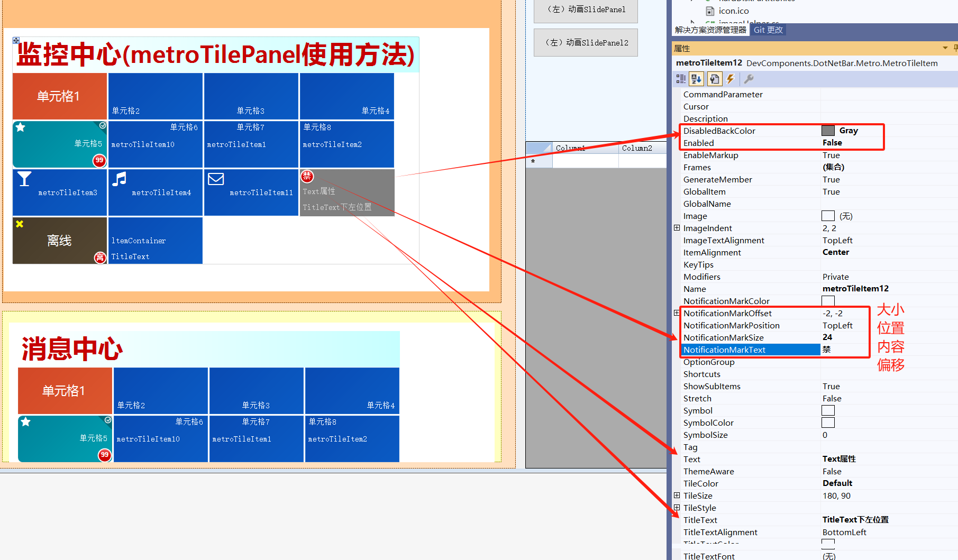Image resolution: width=958 pixels, height=560 pixels.
Task: Click the 离 badge on offline tile
Action: click(x=100, y=258)
